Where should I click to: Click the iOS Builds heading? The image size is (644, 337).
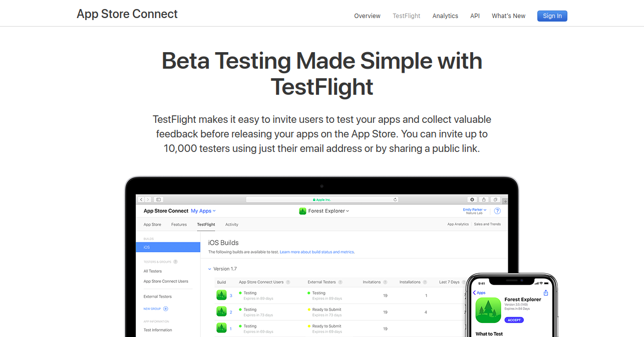click(223, 243)
